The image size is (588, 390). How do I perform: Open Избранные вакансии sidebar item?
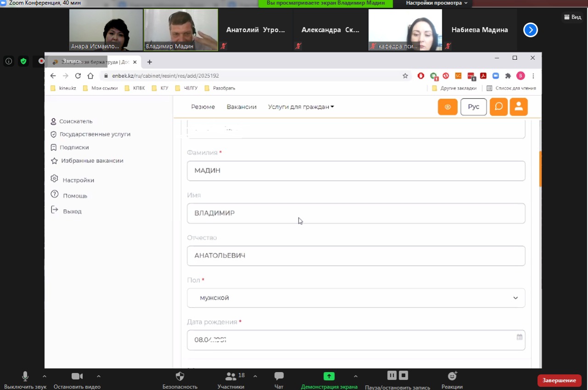87,161
